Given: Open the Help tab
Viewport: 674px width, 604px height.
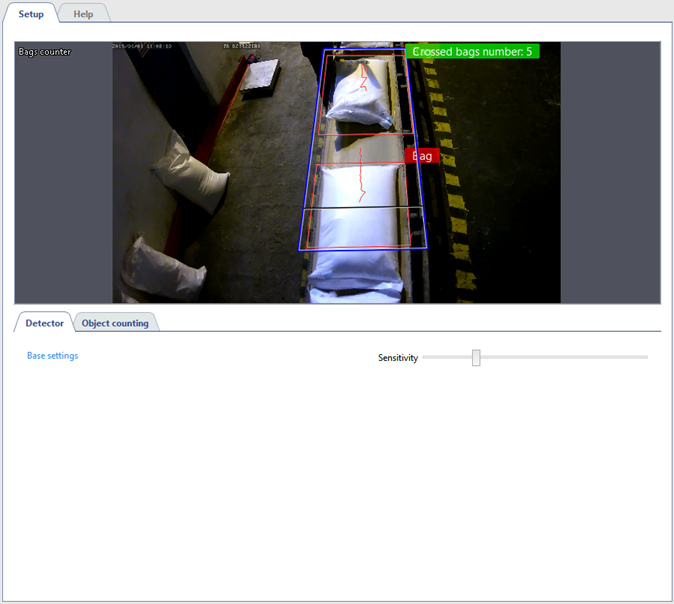Looking at the screenshot, I should pos(83,14).
